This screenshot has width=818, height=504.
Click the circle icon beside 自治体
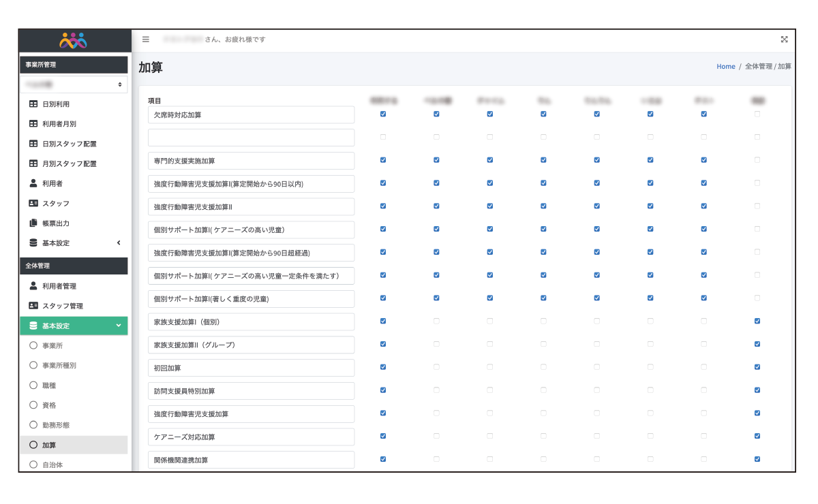pyautogui.click(x=33, y=464)
